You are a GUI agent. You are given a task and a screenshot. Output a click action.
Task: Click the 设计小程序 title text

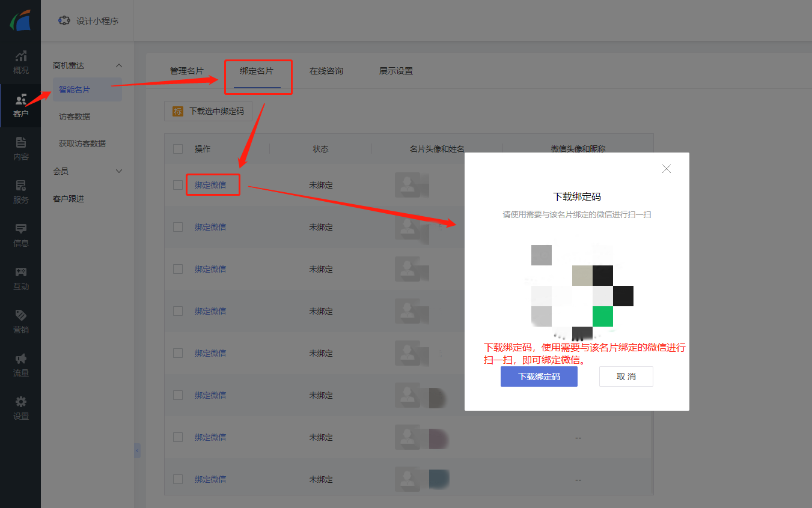tap(97, 21)
